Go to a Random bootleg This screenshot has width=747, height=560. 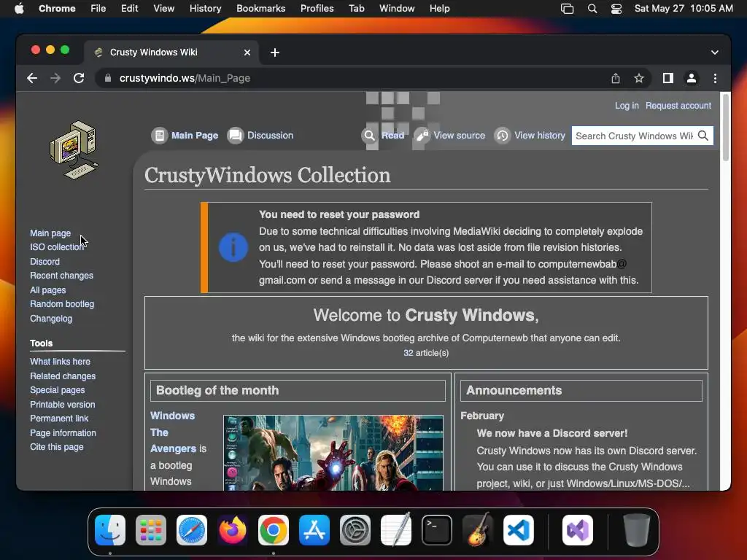pyautogui.click(x=62, y=304)
